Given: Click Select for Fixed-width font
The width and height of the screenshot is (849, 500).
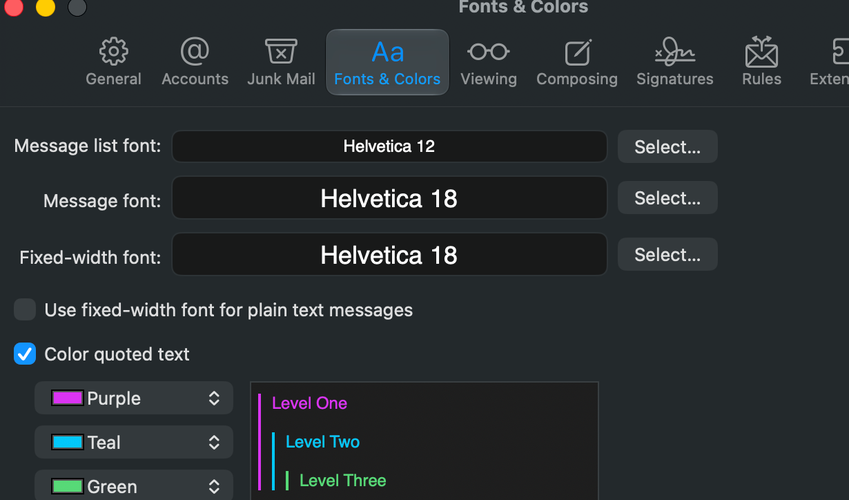Looking at the screenshot, I should coord(668,254).
